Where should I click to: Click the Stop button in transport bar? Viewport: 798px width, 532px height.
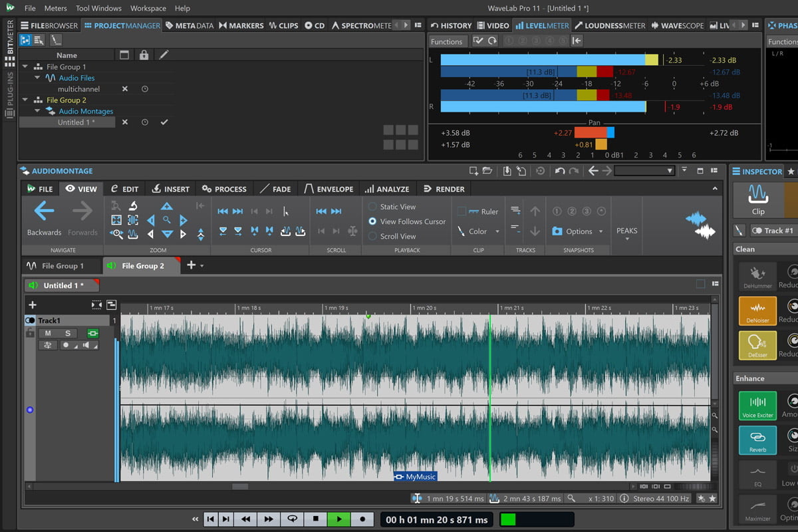316,519
